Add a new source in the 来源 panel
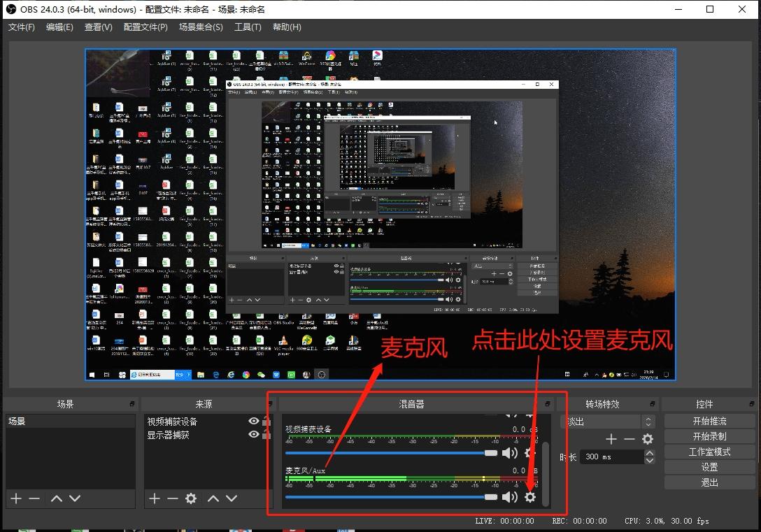Image resolution: width=761 pixels, height=532 pixels. coord(155,498)
